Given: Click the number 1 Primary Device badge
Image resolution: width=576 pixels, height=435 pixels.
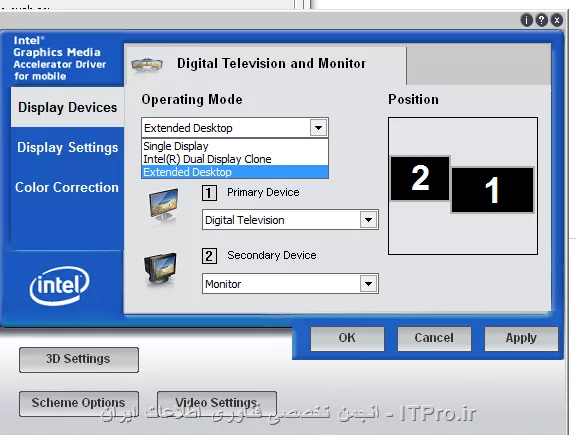Looking at the screenshot, I should [x=209, y=193].
